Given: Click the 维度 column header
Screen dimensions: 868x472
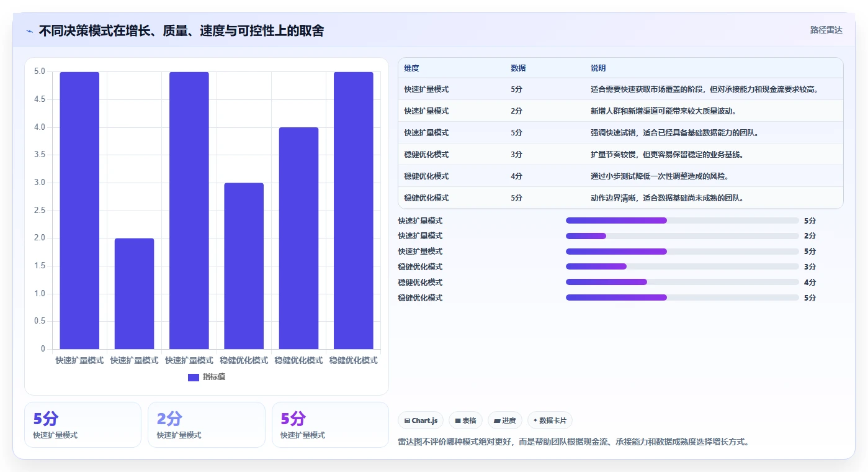Looking at the screenshot, I should click(x=411, y=68).
